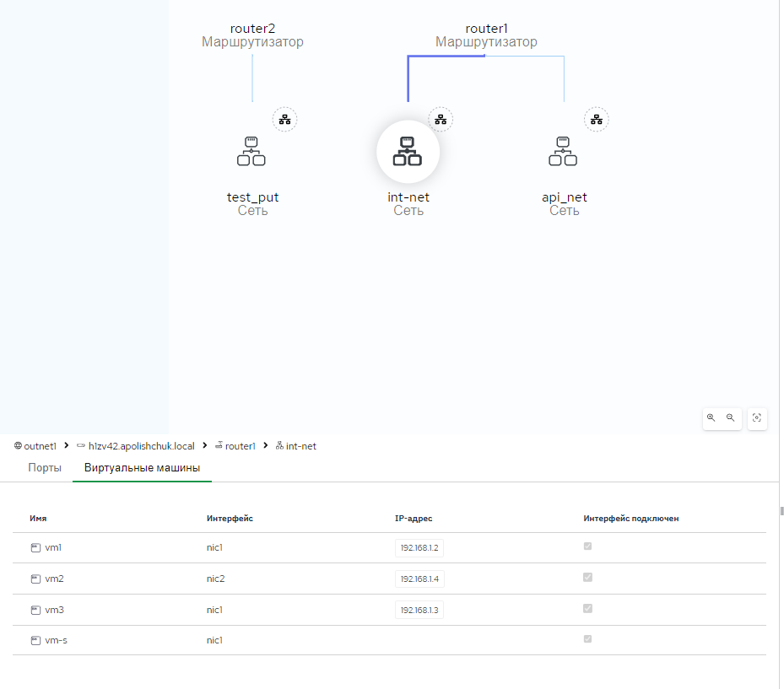The width and height of the screenshot is (784, 689).
Task: Click nic1 interface cell for vm-s
Action: pyautogui.click(x=214, y=641)
